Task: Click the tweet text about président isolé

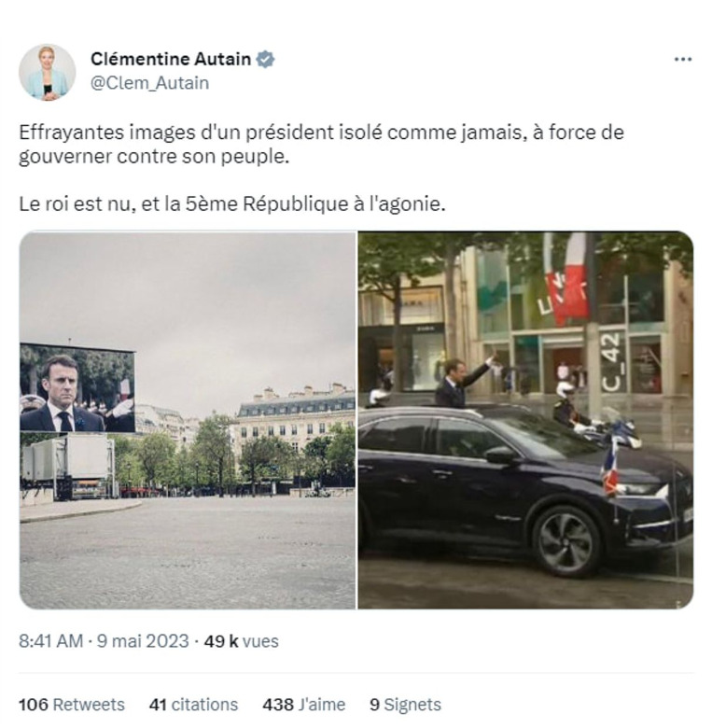Action: (321, 145)
